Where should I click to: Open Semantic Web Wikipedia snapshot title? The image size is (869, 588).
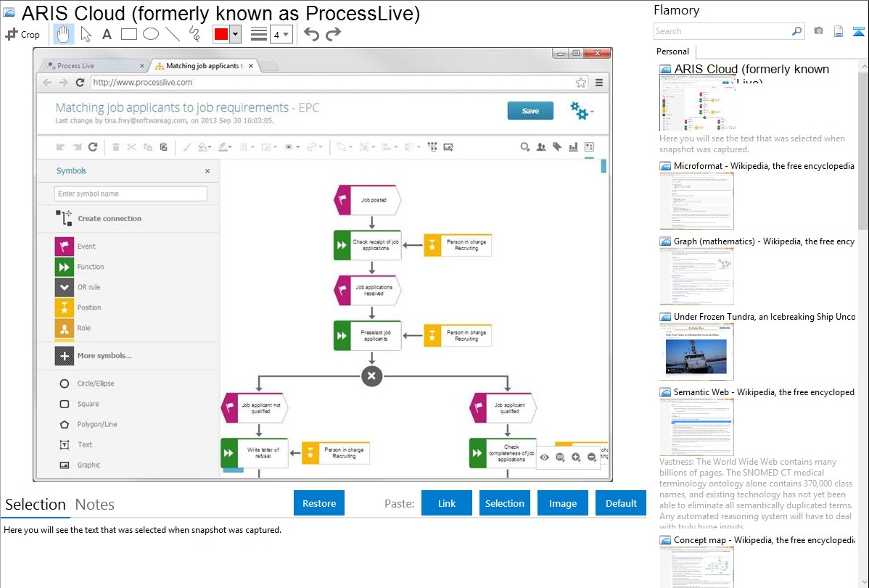[x=764, y=392]
